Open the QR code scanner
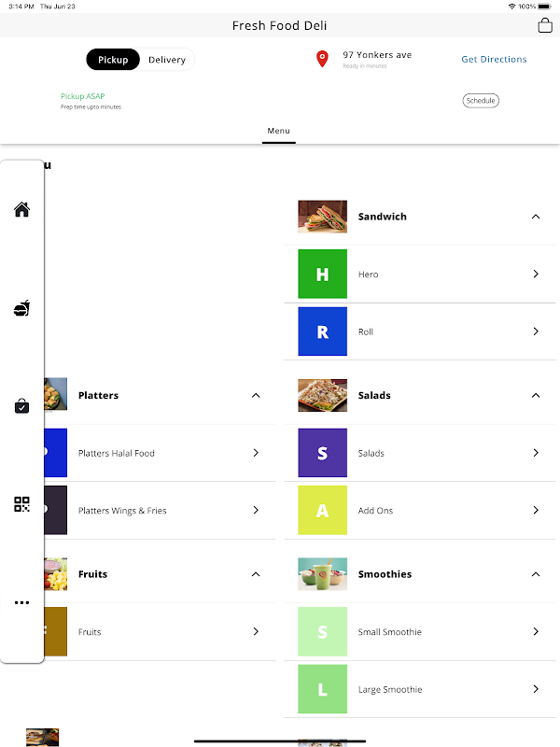 (22, 504)
